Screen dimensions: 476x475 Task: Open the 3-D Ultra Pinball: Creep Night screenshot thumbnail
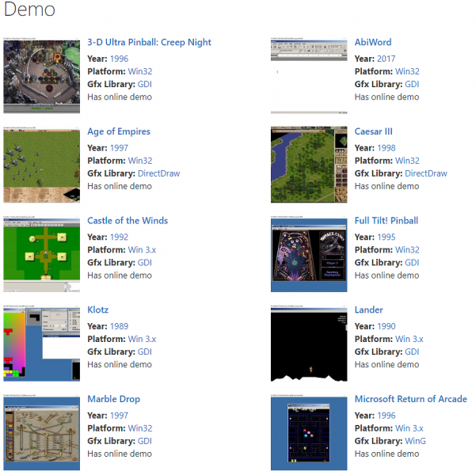pos(41,76)
